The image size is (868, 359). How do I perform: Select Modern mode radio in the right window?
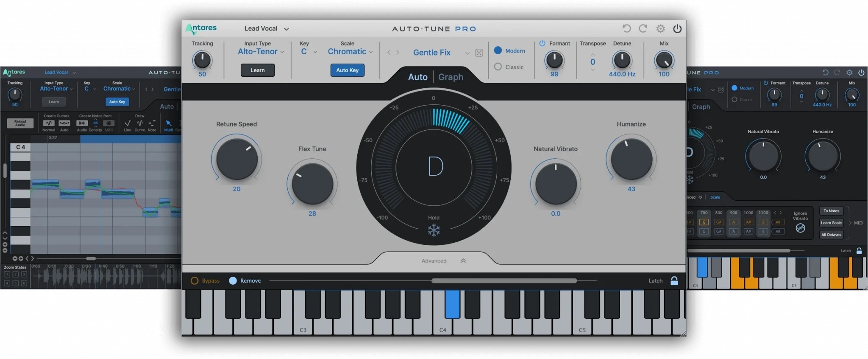(734, 88)
